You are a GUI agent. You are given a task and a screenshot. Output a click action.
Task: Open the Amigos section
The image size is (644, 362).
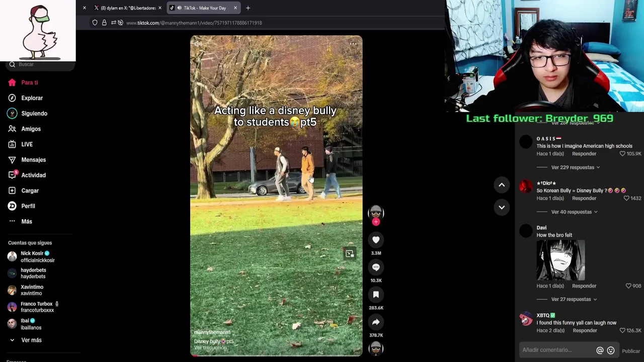31,129
